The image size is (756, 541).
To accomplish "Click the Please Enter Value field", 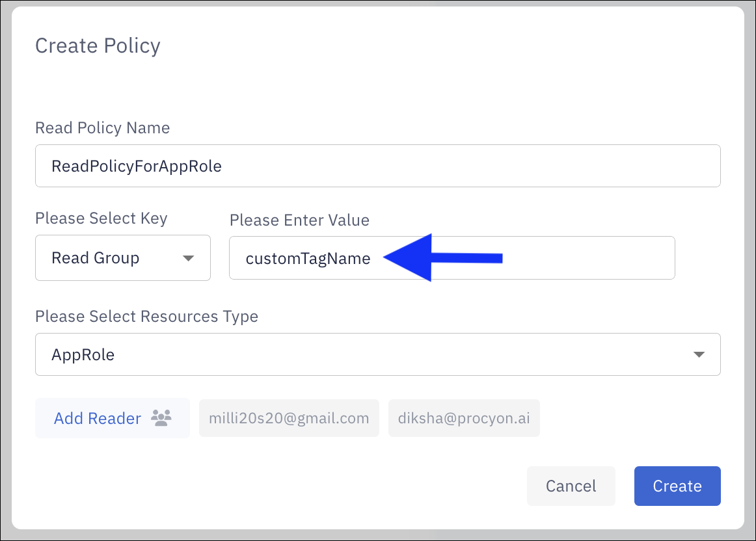I will [x=452, y=257].
